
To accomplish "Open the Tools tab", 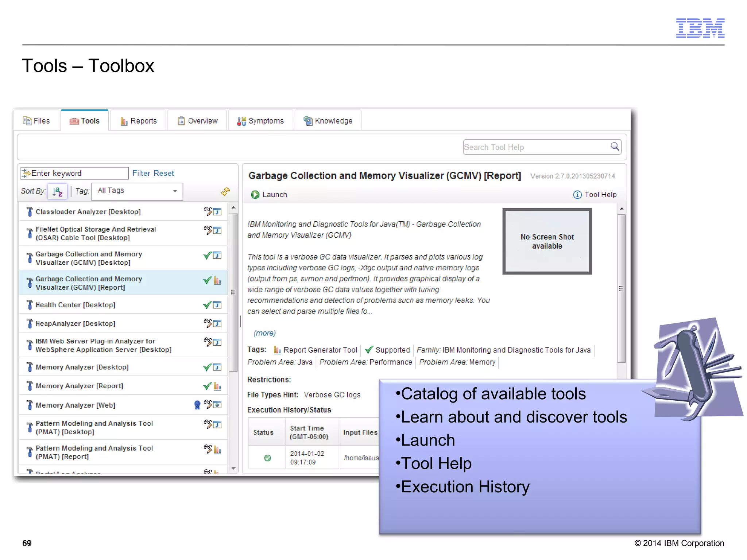I will pyautogui.click(x=85, y=121).
